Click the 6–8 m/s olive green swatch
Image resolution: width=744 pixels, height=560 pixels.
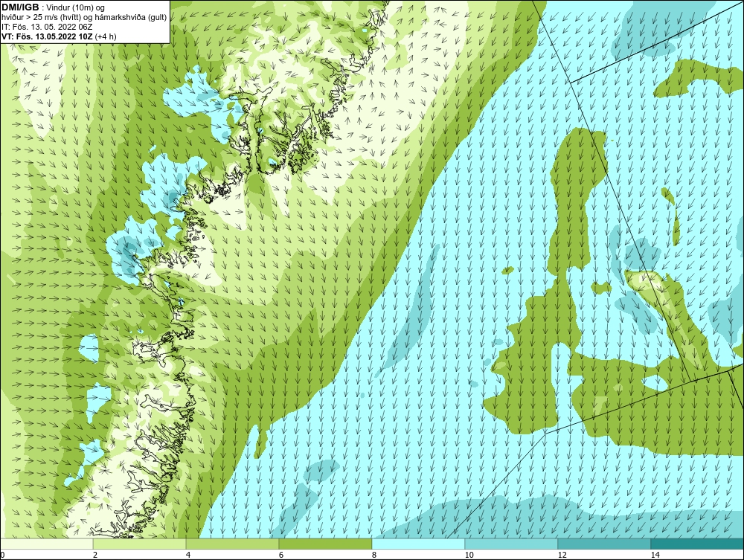coord(326,544)
